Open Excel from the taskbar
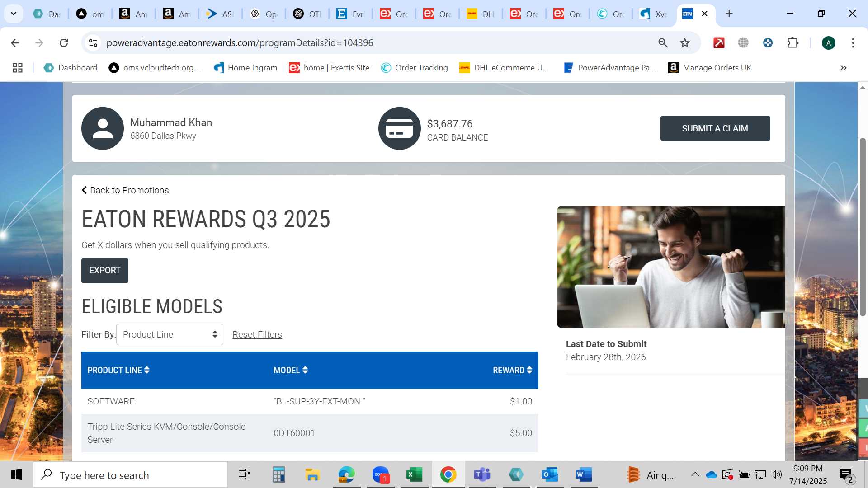 (x=414, y=475)
